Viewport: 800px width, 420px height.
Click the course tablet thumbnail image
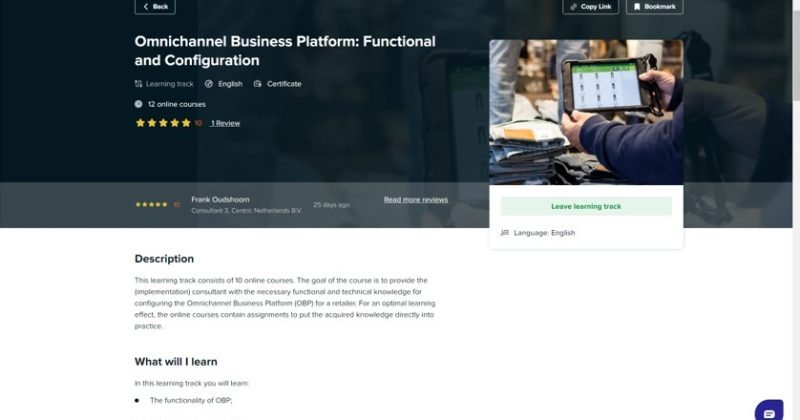pos(586,112)
